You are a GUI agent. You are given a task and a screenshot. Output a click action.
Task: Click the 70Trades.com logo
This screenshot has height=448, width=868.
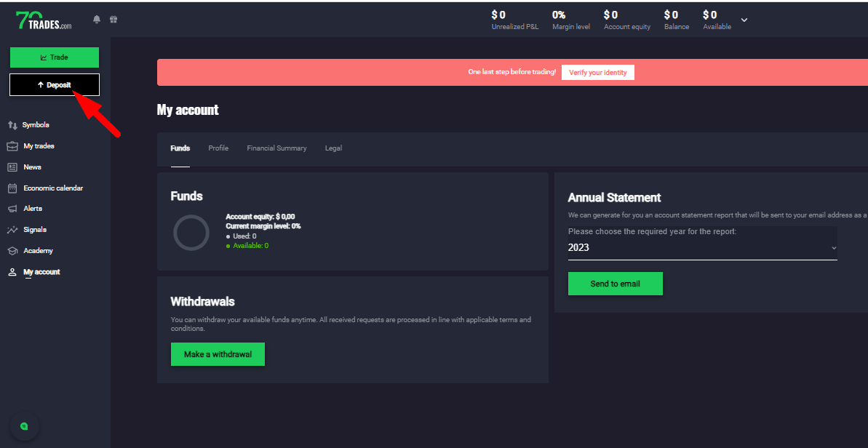pyautogui.click(x=44, y=20)
